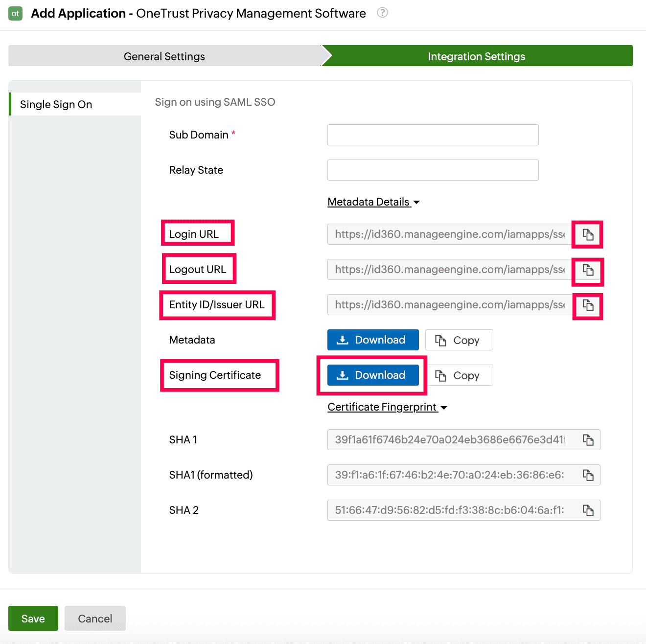The width and height of the screenshot is (646, 644).
Task: Copy the Entity ID/Issuer URL value
Action: [588, 305]
